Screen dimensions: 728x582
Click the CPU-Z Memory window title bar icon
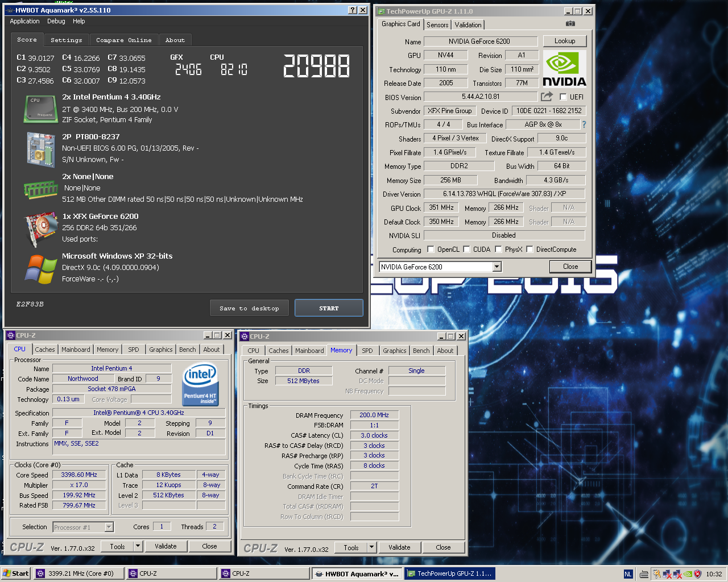tap(245, 336)
